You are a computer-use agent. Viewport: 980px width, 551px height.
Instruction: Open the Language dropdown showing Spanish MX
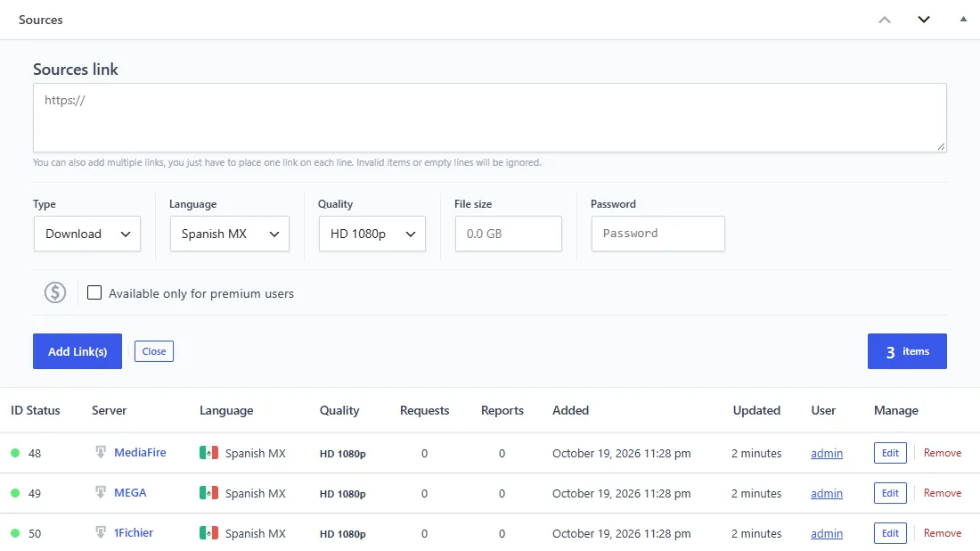pos(229,234)
